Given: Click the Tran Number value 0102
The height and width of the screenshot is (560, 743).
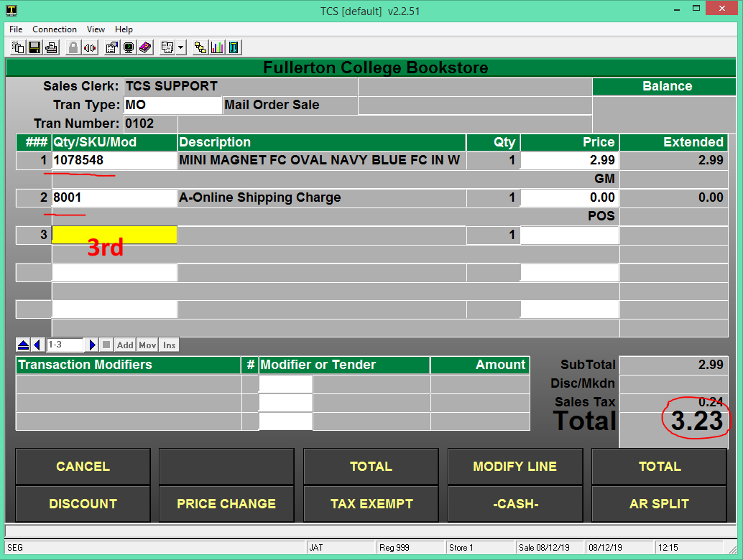Looking at the screenshot, I should 139,124.
